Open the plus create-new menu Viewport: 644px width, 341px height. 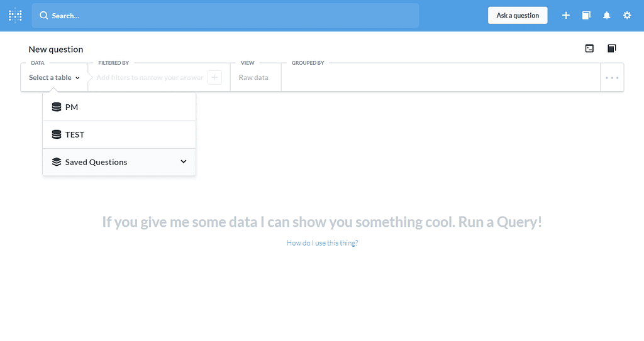click(566, 15)
